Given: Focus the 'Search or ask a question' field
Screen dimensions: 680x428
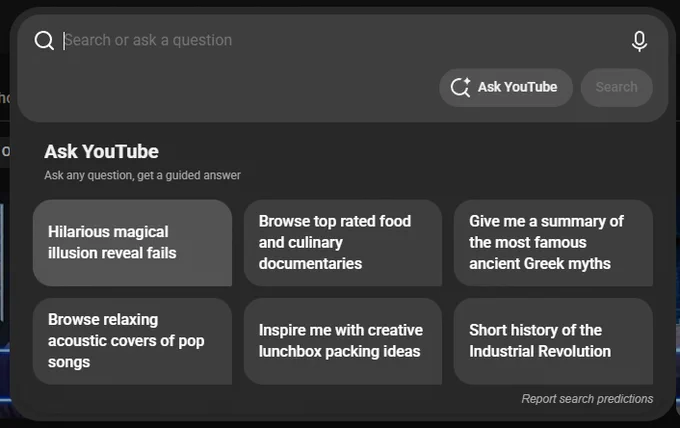Looking at the screenshot, I should pyautogui.click(x=343, y=40).
